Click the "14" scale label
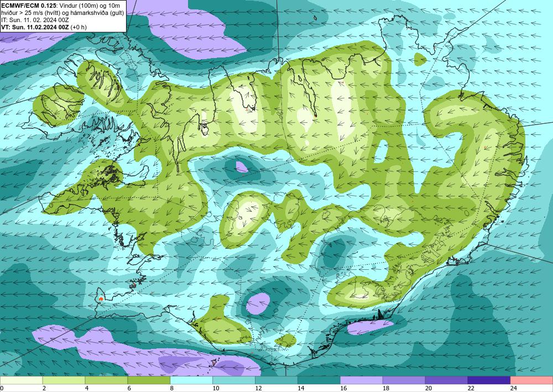 point(300,388)
